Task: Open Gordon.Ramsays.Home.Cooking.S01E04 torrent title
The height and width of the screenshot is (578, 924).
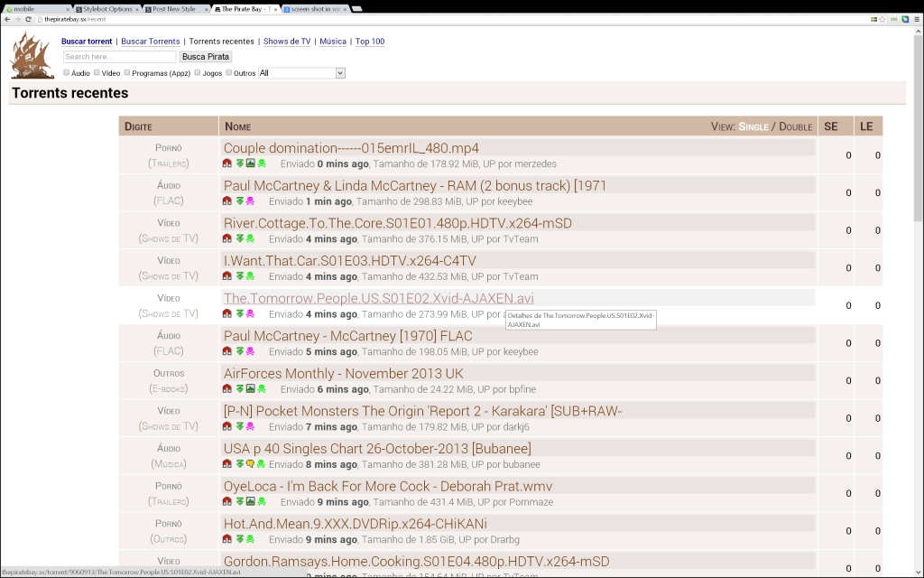Action: (x=416, y=561)
